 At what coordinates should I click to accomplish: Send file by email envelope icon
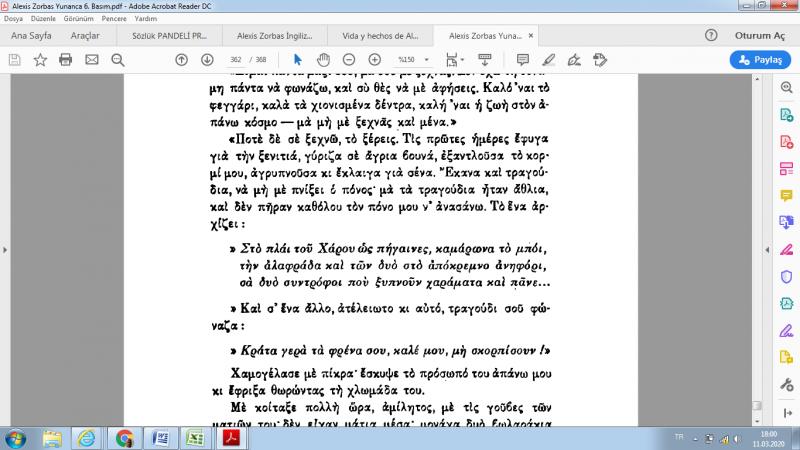(92, 60)
